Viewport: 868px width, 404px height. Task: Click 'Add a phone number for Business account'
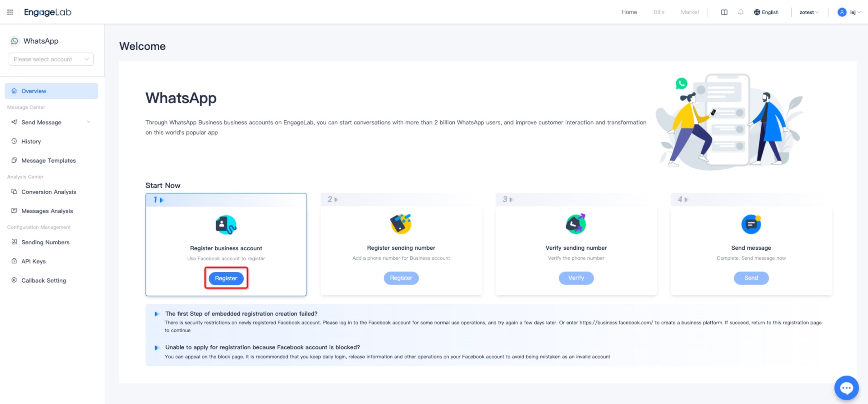pos(401,258)
